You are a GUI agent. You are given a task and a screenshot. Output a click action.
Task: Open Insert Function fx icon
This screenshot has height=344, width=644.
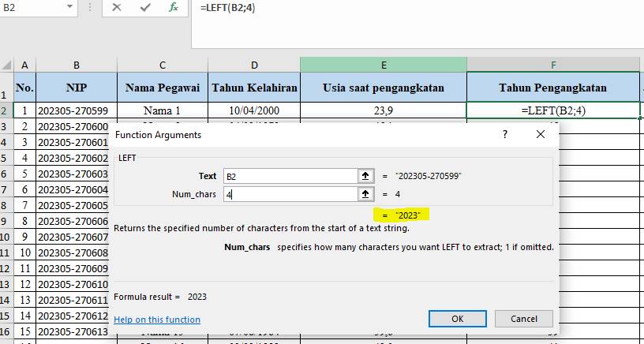pos(174,7)
